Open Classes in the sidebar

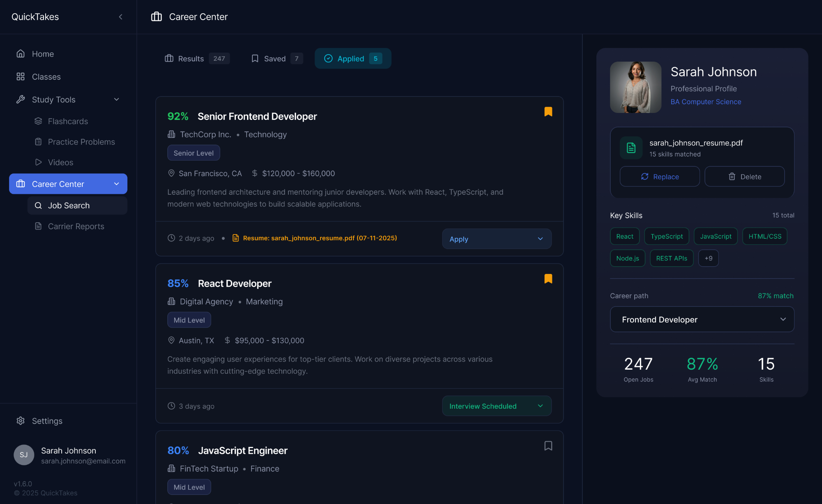pyautogui.click(x=68, y=77)
